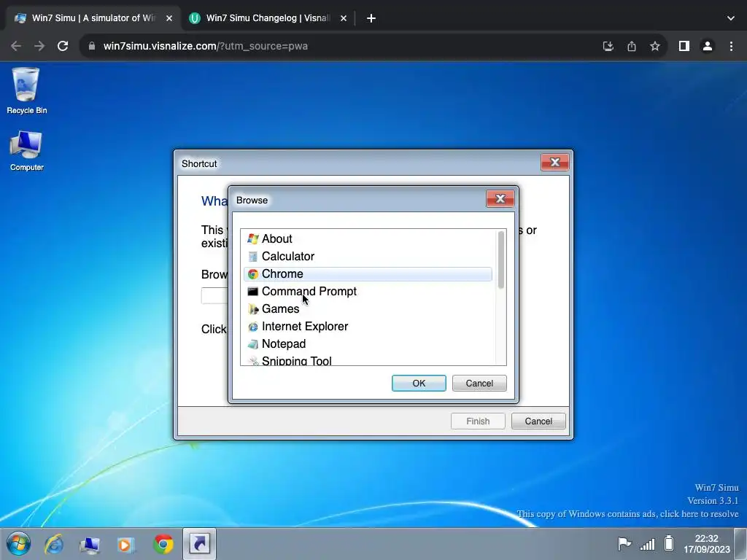Screen dimensions: 747x560
Task: Open Windows Media Player from taskbar
Action: coord(125,544)
